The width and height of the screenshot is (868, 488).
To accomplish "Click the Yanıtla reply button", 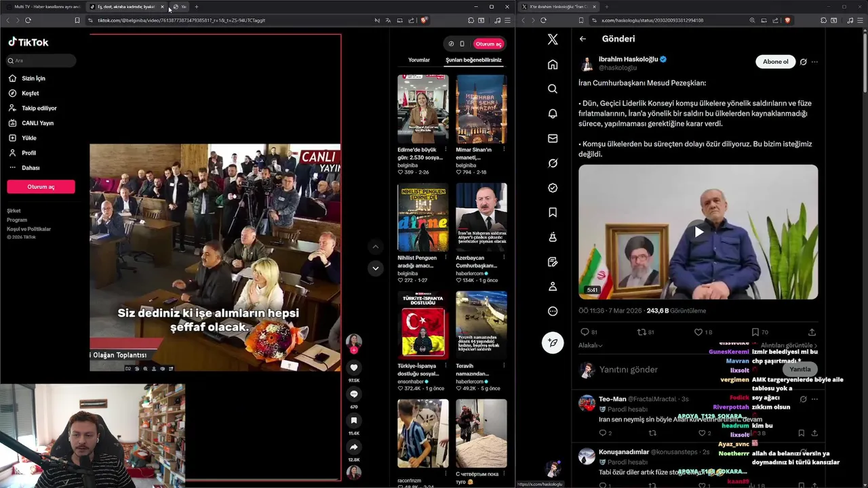I will (800, 369).
